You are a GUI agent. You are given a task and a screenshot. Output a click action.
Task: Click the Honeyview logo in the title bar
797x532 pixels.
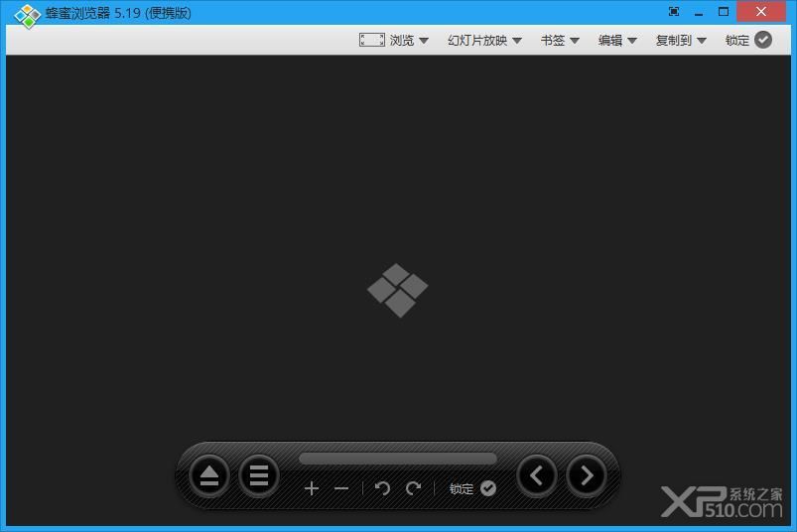coord(27,16)
